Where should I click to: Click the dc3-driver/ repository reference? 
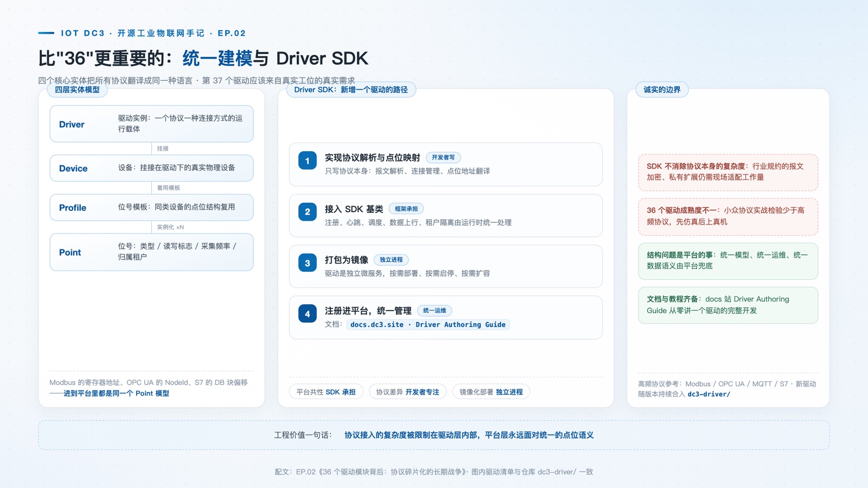[x=709, y=394]
